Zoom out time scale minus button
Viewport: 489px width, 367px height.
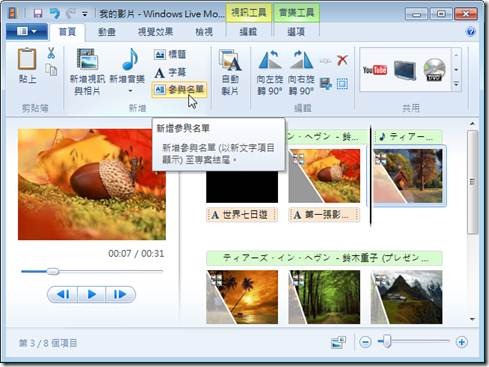[366, 342]
